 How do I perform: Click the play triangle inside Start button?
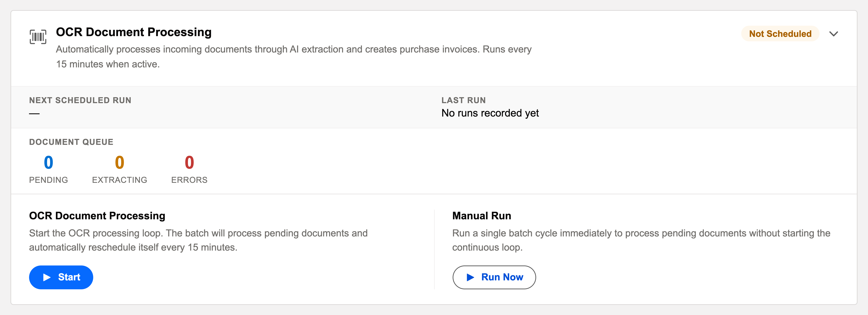[x=47, y=277]
